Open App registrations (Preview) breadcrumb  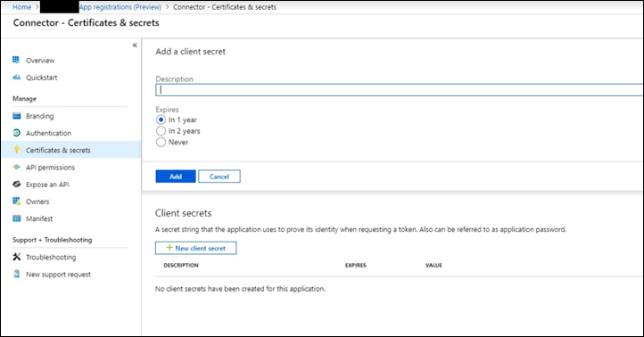point(120,7)
